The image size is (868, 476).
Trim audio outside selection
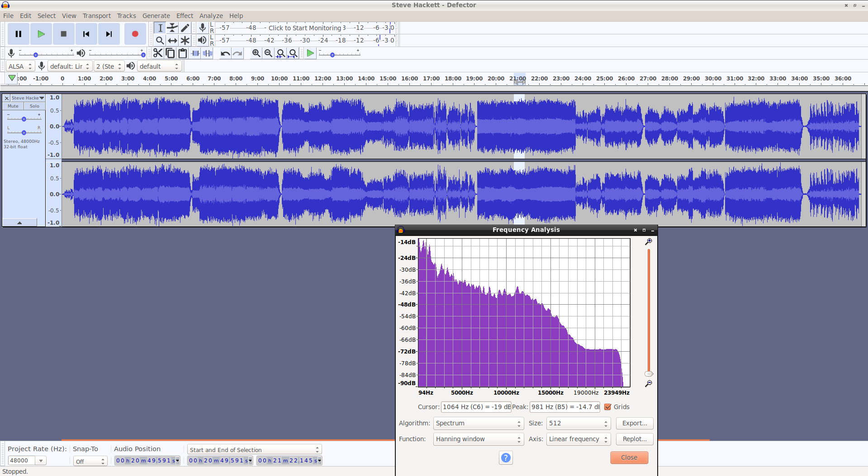[195, 53]
